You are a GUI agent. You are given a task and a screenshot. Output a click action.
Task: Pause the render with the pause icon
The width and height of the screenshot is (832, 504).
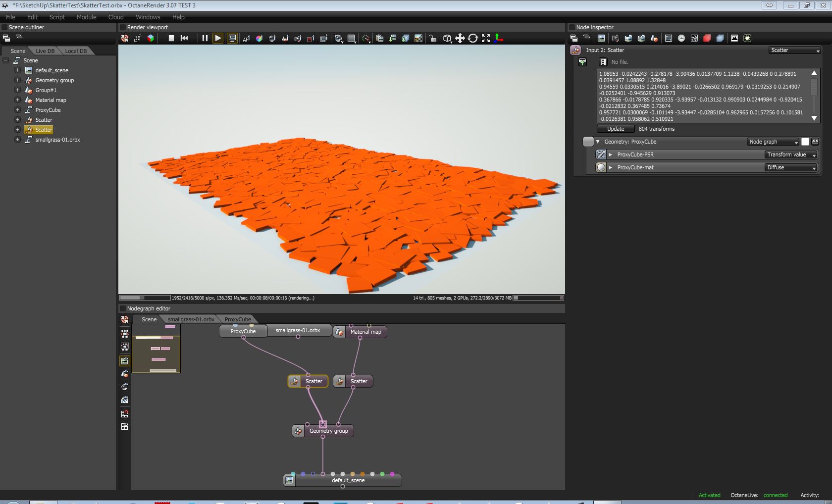point(205,38)
